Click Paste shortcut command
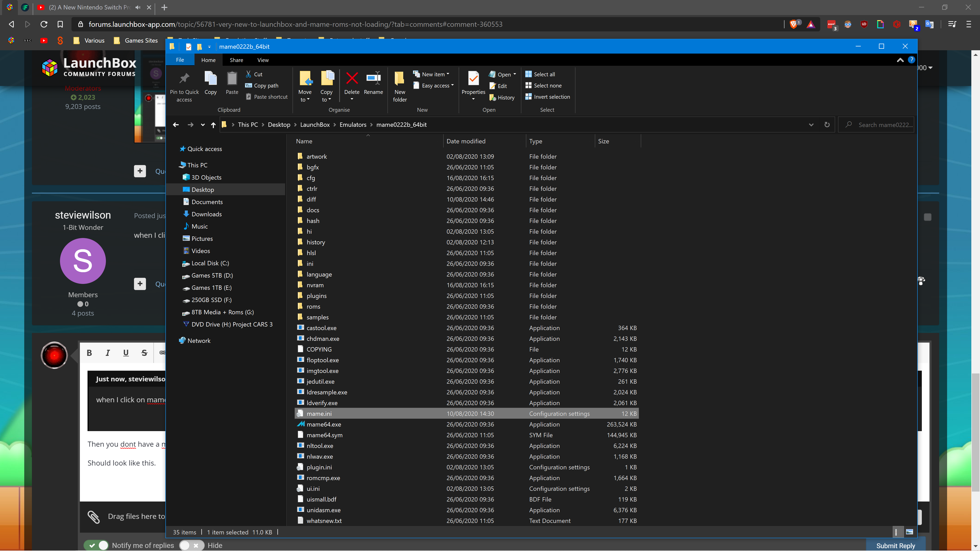Viewport: 980px width, 551px height. click(266, 97)
